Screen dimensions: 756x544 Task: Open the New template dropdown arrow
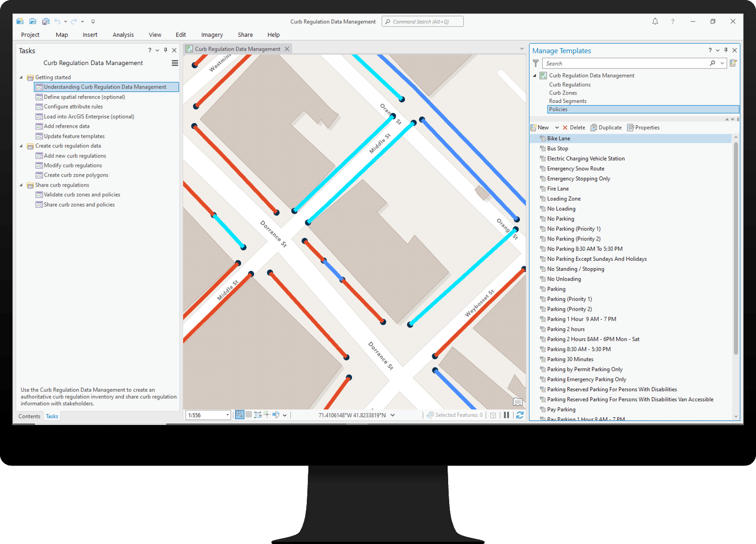(x=557, y=127)
